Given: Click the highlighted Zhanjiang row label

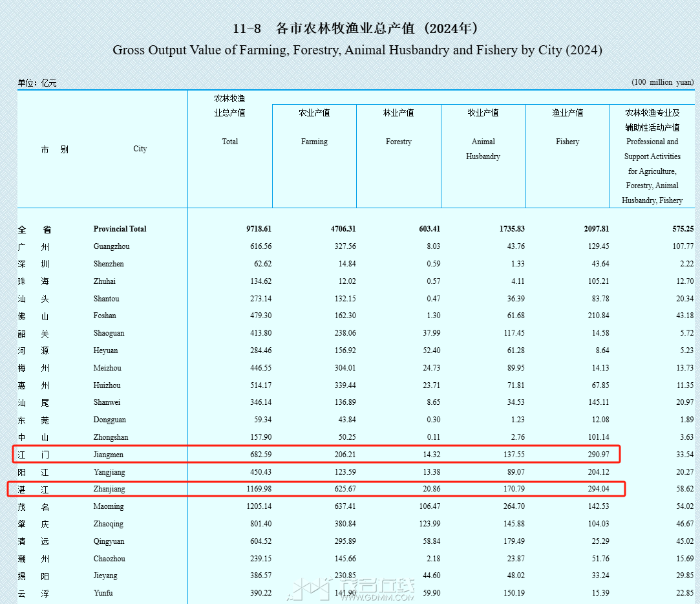Looking at the screenshot, I should 110,489.
